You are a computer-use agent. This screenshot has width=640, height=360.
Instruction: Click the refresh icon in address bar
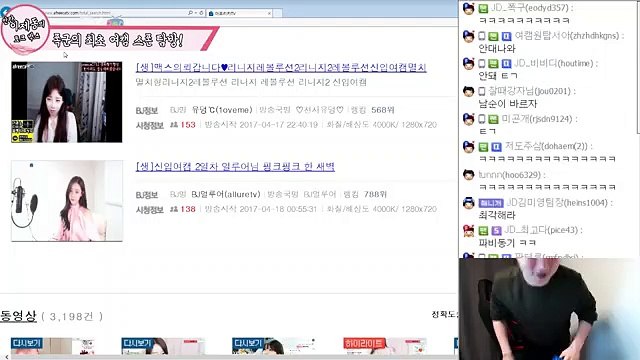click(201, 13)
